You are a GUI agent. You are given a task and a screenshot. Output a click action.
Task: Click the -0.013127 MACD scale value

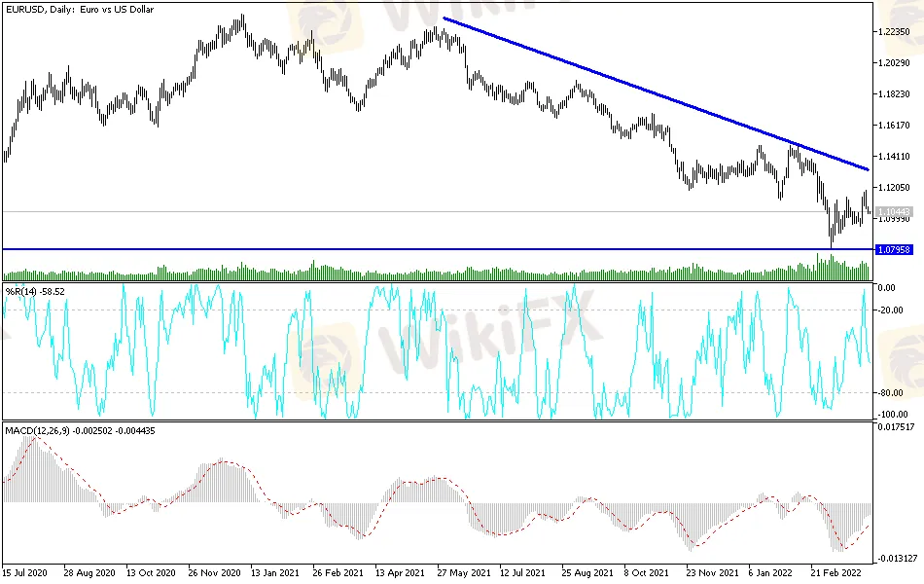pos(897,559)
